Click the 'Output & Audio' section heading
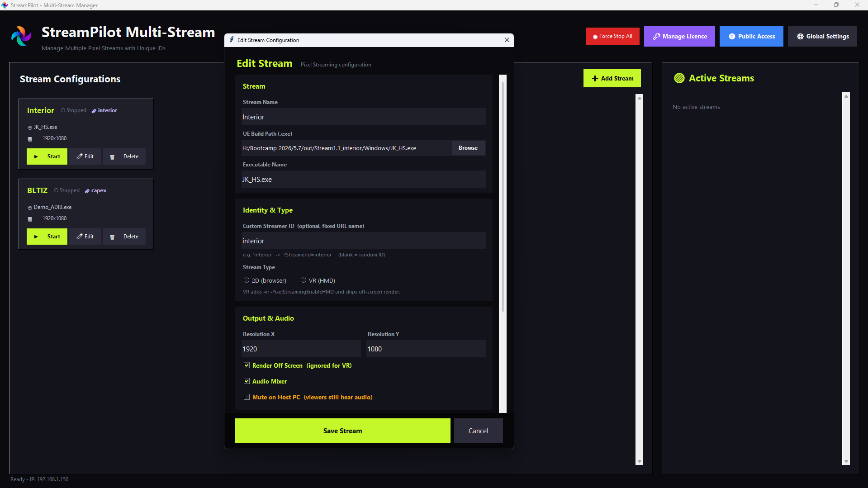868x488 pixels. (268, 318)
